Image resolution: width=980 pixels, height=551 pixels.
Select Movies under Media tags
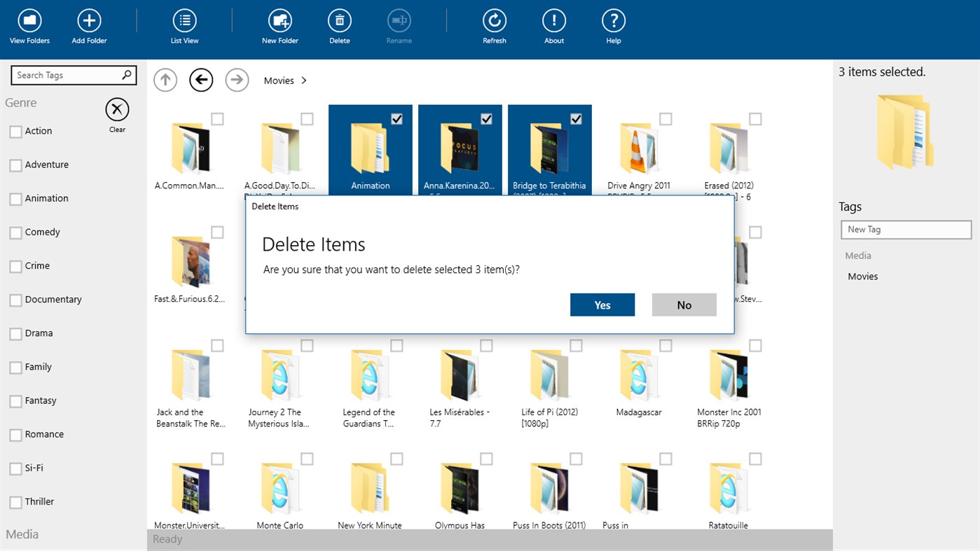tap(862, 276)
